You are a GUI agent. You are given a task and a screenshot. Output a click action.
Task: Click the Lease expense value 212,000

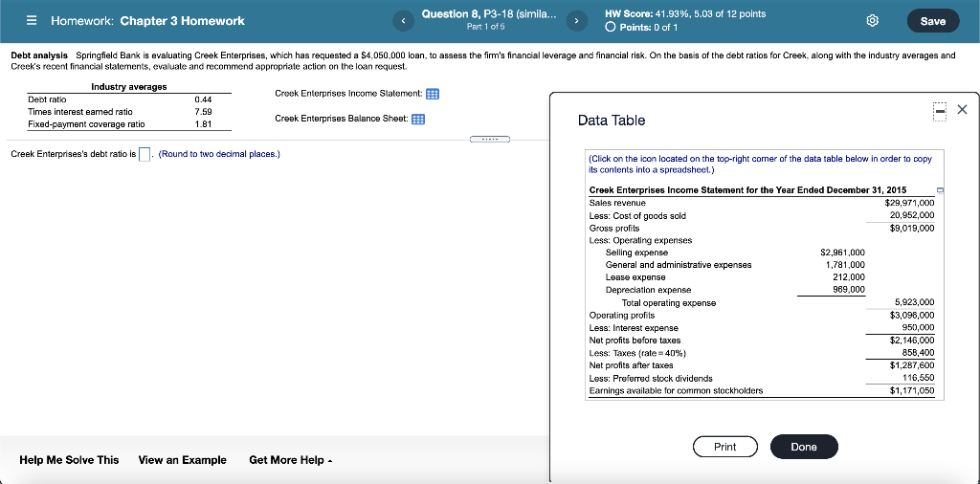850,277
